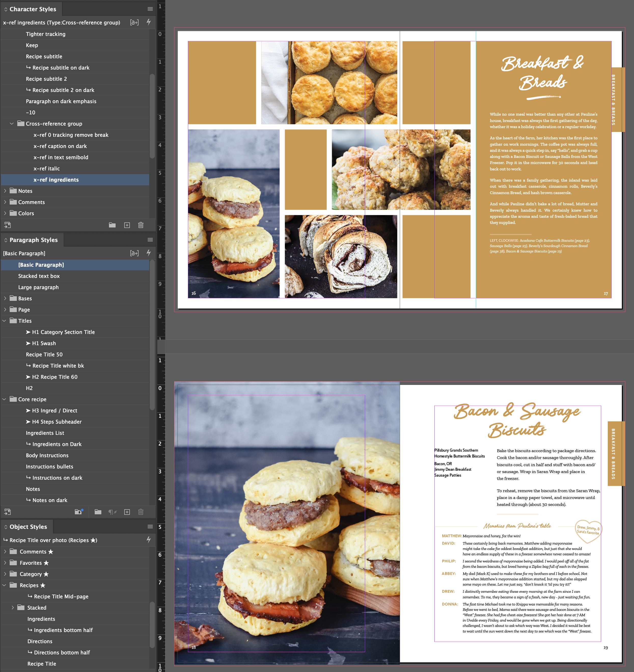This screenshot has height=672, width=634.
Task: Expand the Stacked object styles folder
Action: (x=13, y=608)
